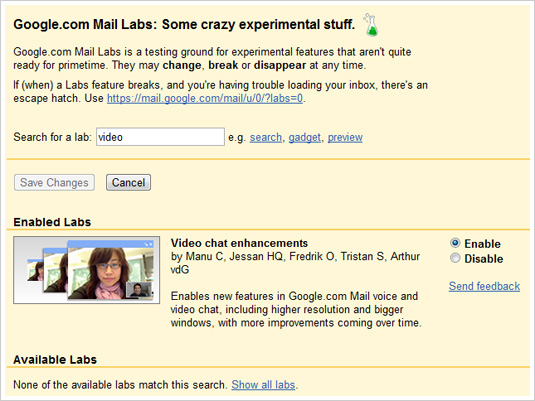Click the Save Changes button
The image size is (535, 401).
(54, 183)
